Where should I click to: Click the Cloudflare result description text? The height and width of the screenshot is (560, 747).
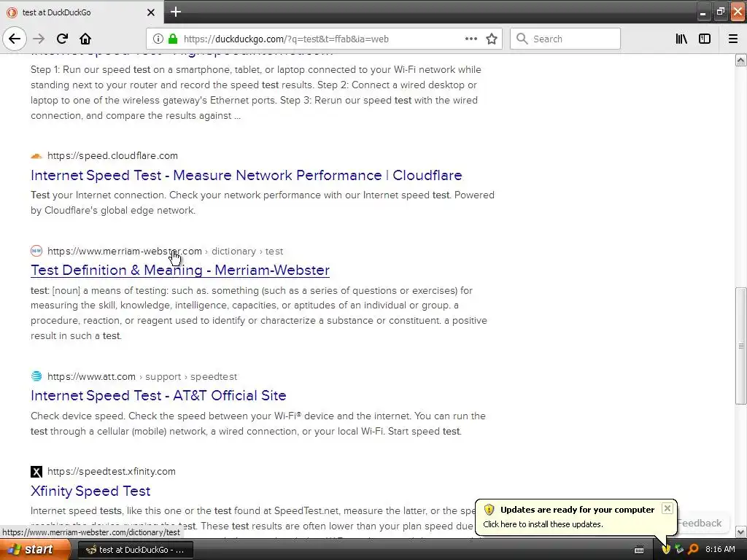tap(263, 203)
